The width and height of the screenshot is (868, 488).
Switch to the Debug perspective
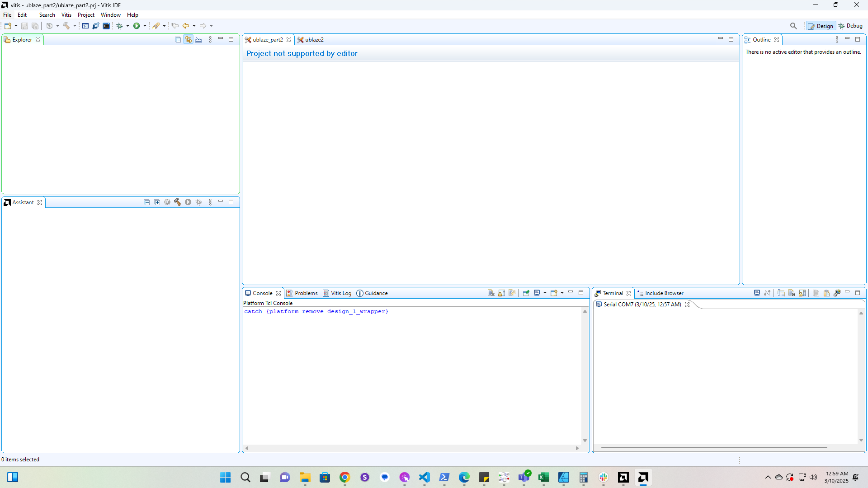(x=851, y=26)
